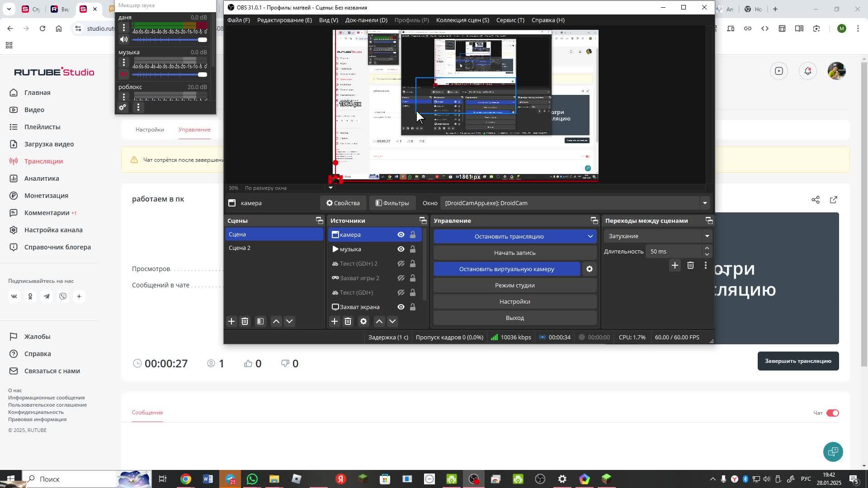868x488 pixels.
Task: Hide the камера source eye icon
Action: [401, 235]
